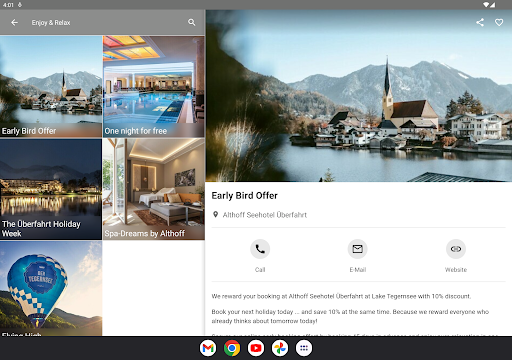Open Google Photos from the taskbar
This screenshot has height=360, width=512.
(x=280, y=348)
